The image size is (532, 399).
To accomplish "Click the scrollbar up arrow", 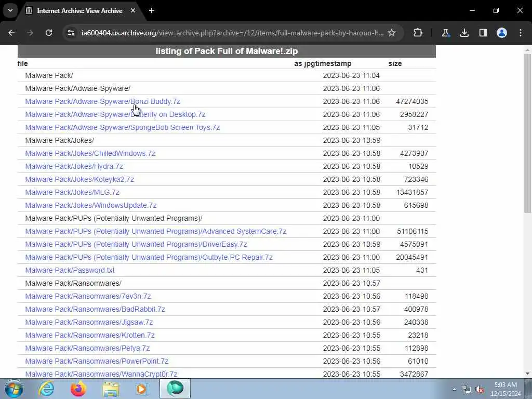I will [527, 50].
